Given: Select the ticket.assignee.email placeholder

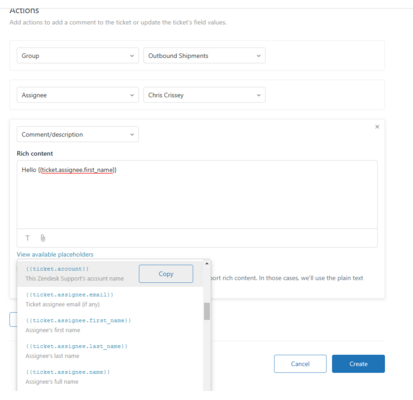Looking at the screenshot, I should (110, 299).
